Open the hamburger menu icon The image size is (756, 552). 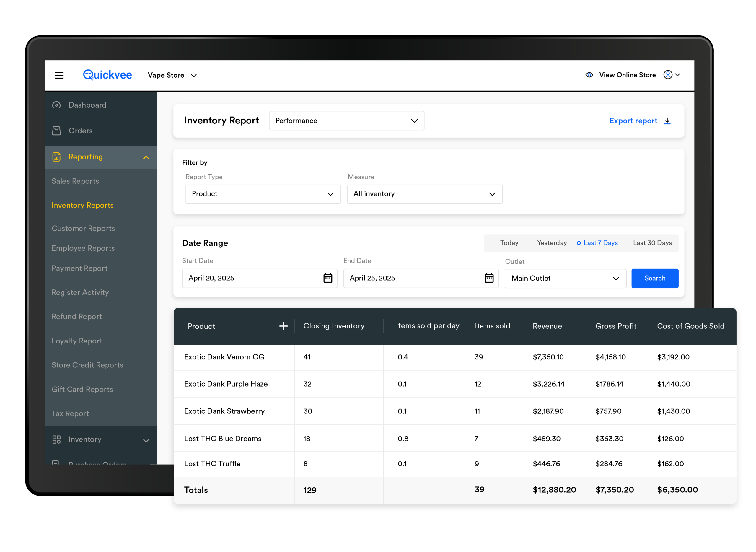click(x=59, y=76)
